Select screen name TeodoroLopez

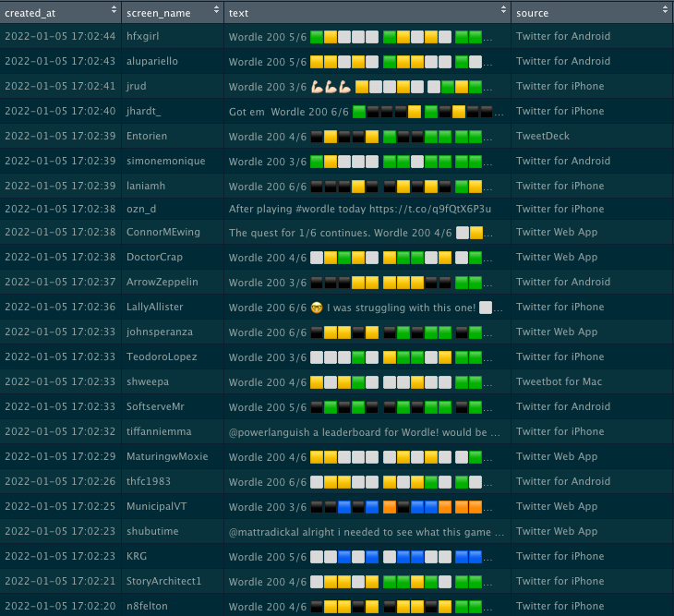click(x=162, y=356)
